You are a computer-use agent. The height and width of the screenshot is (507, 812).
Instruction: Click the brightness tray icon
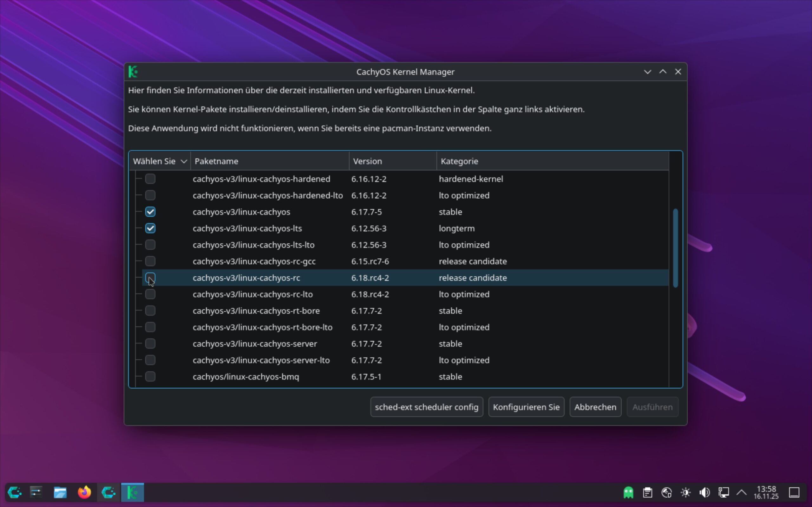685,492
